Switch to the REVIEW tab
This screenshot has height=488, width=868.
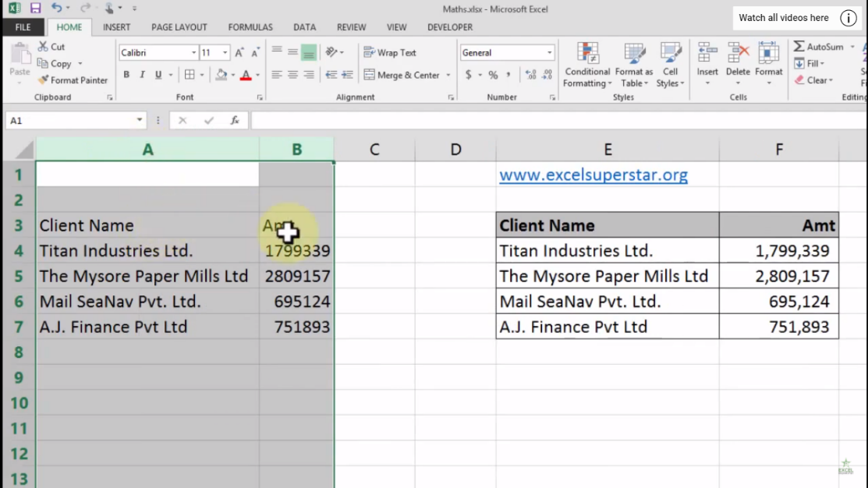(352, 27)
